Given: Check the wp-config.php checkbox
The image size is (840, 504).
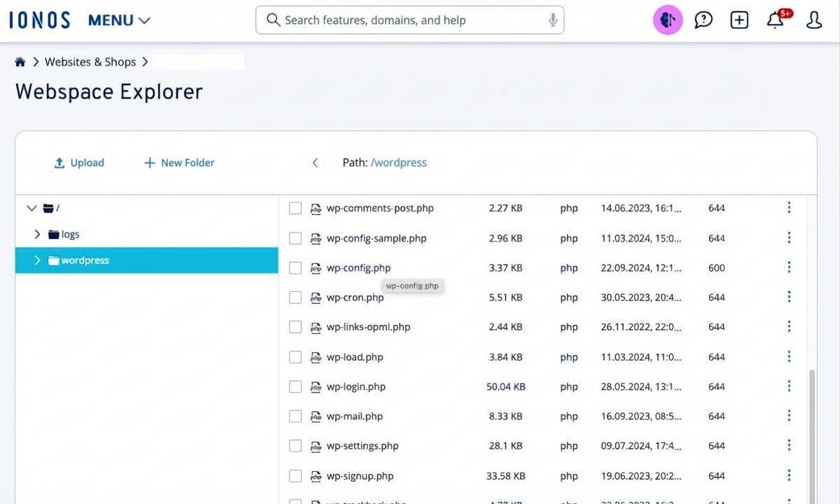Looking at the screenshot, I should 295,268.
